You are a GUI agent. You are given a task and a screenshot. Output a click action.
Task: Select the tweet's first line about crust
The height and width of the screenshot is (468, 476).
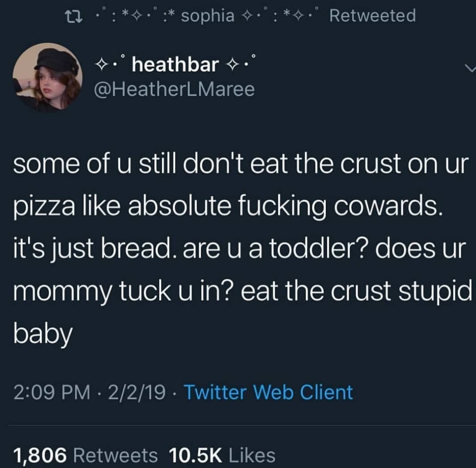241,164
